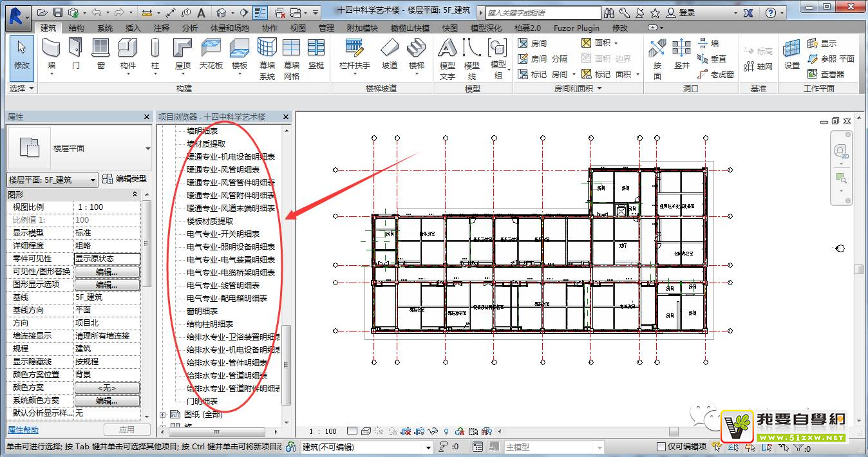Open the 楼层平面 type selector dropdown
Viewport: 868px width, 457px height.
pos(147,149)
